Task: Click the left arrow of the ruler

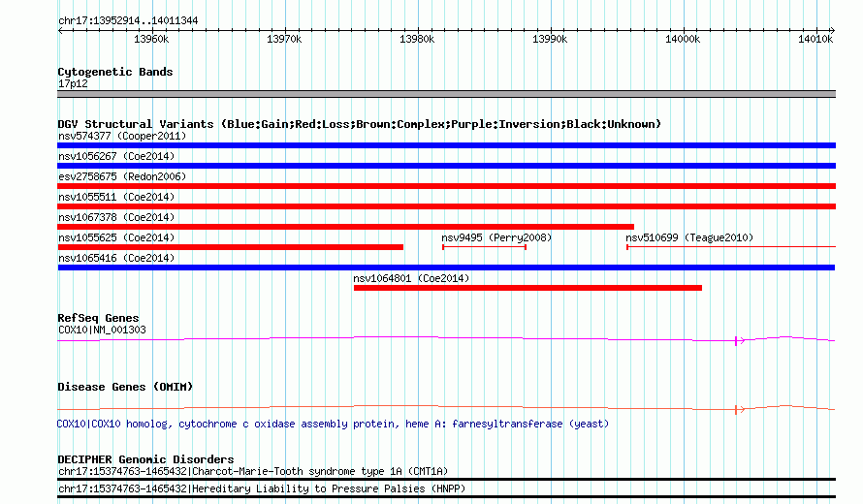Action: [60, 30]
